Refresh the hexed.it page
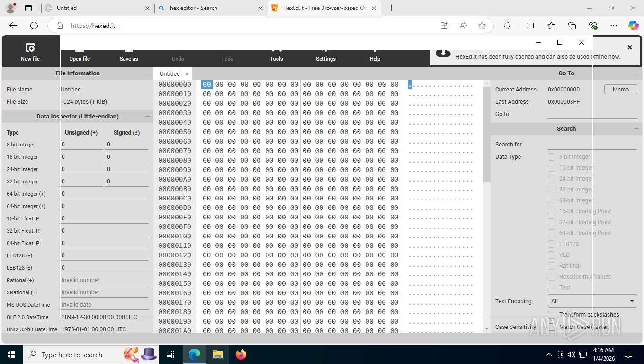644x364 pixels. 34,26
